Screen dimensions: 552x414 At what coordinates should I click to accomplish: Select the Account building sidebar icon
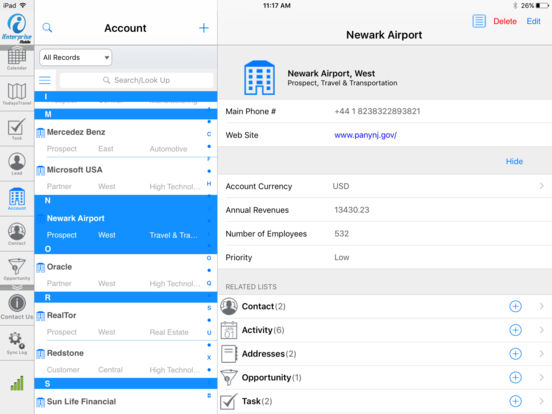pyautogui.click(x=17, y=199)
